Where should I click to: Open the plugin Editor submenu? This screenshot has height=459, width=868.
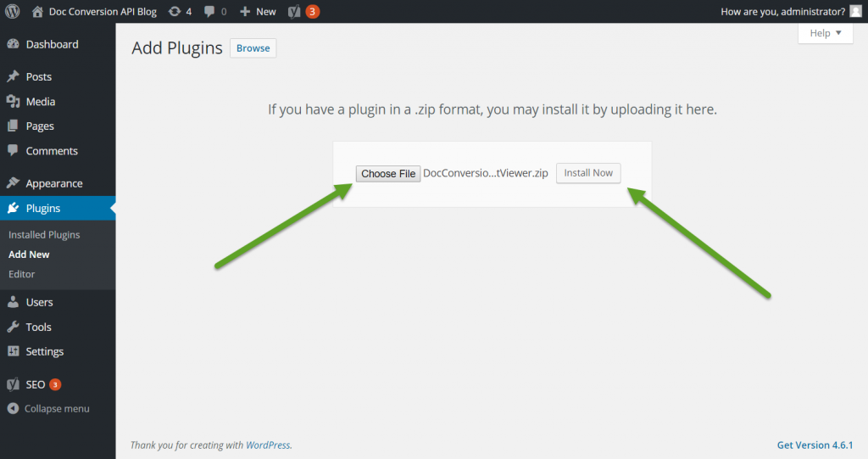pos(21,274)
